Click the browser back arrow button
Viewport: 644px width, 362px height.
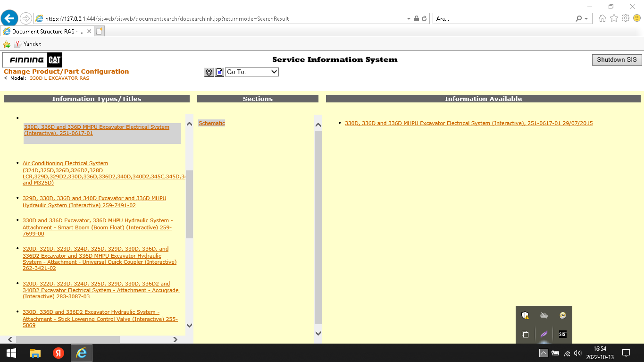click(9, 19)
